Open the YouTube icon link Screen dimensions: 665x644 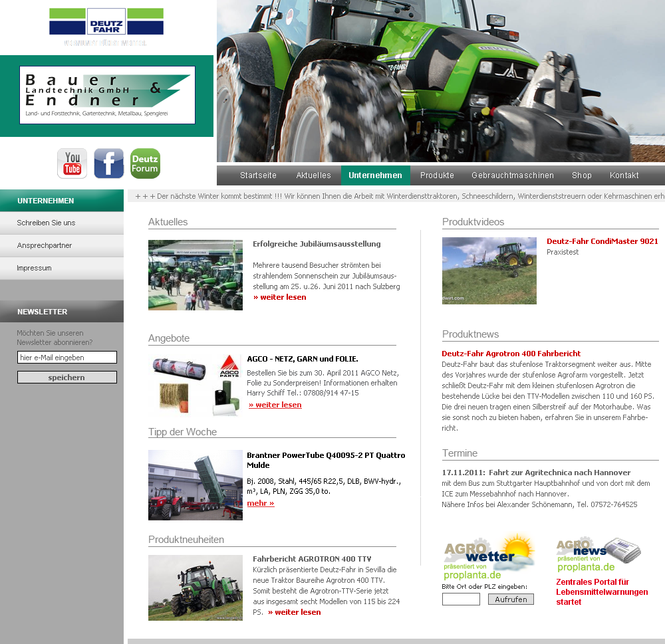(72, 163)
